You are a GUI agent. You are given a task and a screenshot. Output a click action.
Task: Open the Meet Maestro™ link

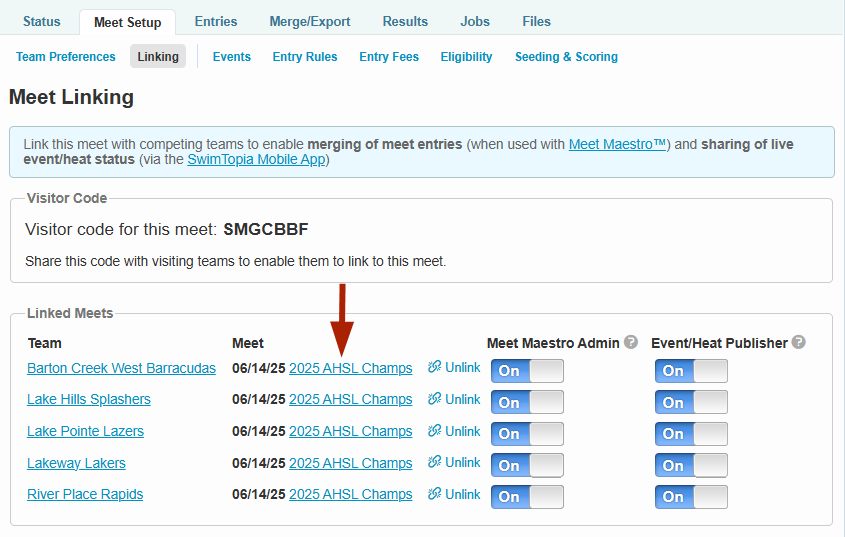617,144
